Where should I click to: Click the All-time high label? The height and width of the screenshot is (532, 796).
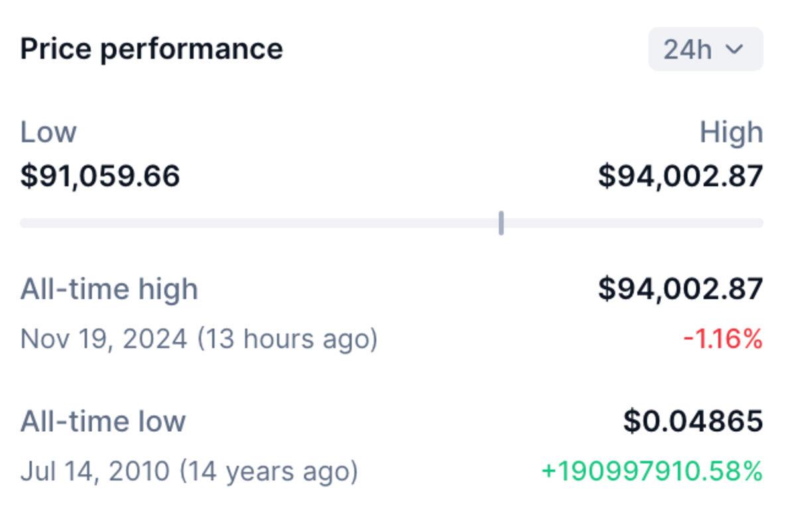pyautogui.click(x=109, y=289)
